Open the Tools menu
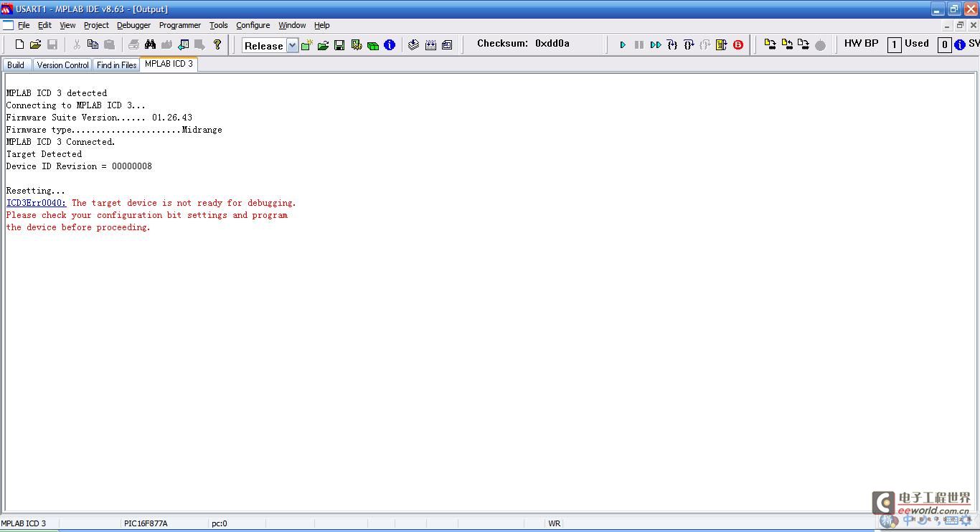Screen dimensions: 980x532 219,25
